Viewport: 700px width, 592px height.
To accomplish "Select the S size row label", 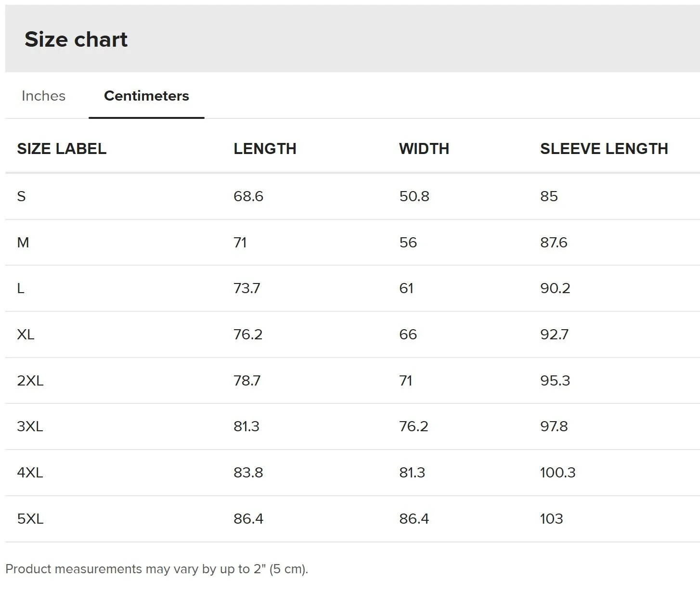I will click(21, 196).
